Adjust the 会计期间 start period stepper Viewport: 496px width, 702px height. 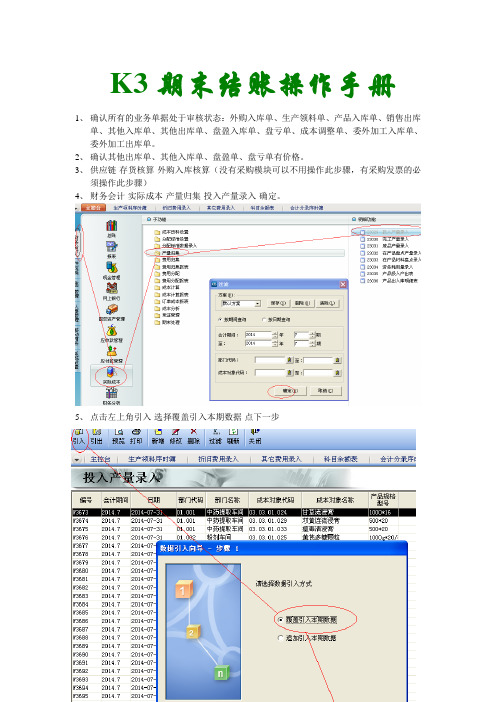[312, 334]
